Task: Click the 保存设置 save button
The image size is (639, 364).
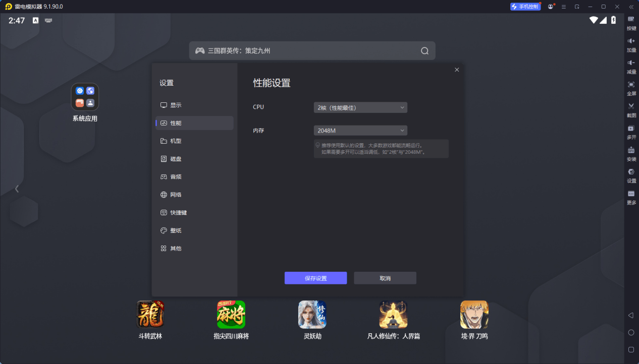Action: pyautogui.click(x=315, y=278)
